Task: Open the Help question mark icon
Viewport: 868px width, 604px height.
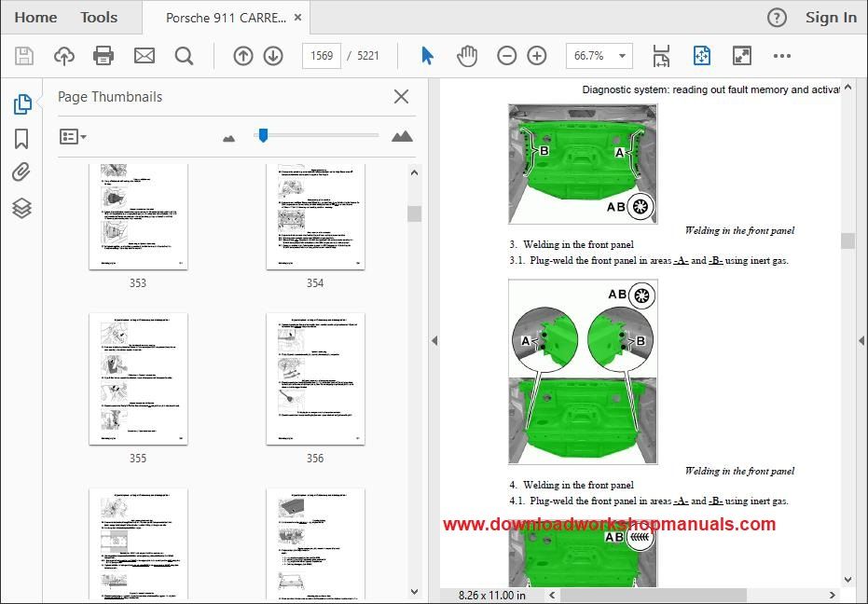Action: coord(777,18)
